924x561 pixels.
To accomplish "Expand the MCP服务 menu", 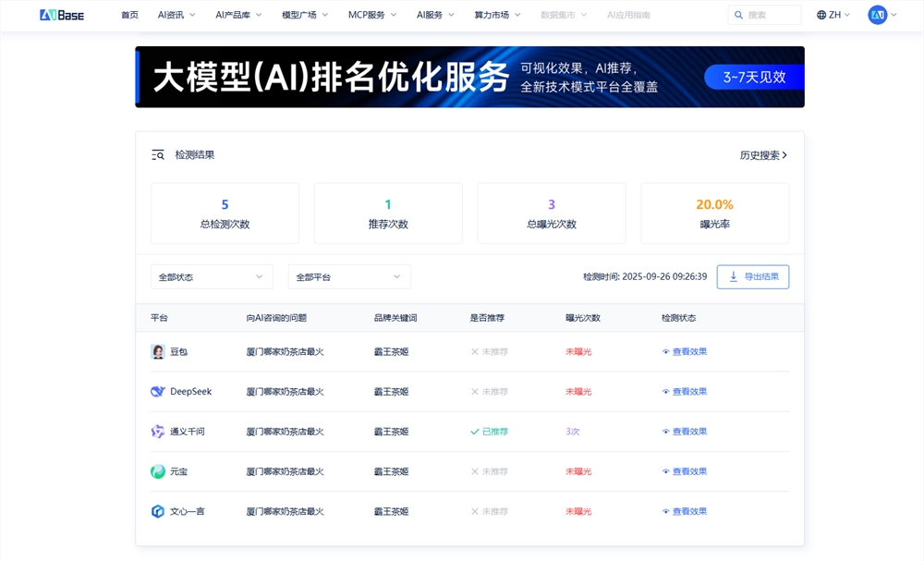I will point(372,15).
